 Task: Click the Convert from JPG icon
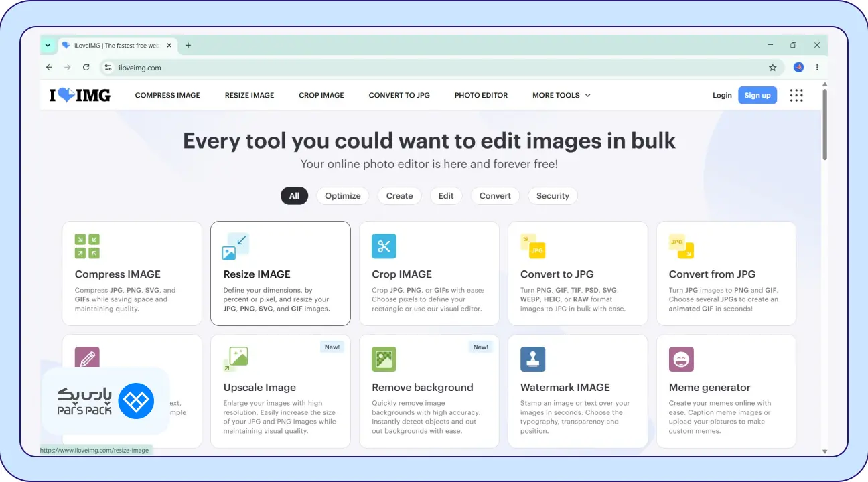tap(681, 246)
